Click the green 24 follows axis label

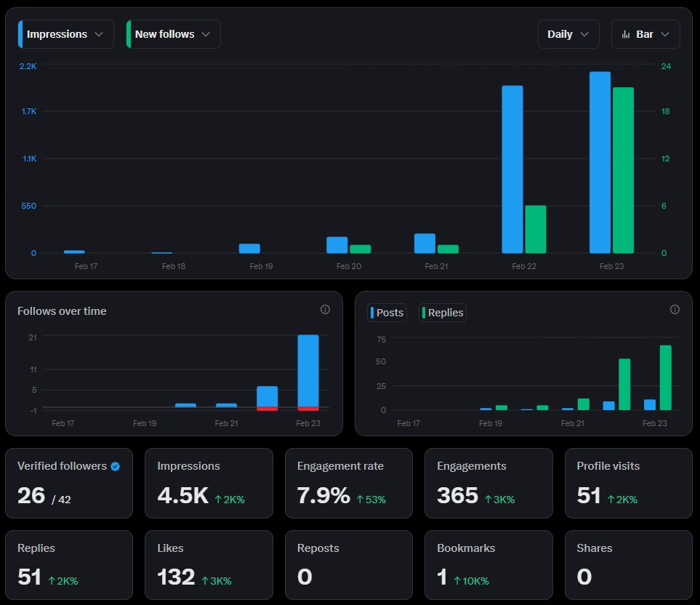click(x=666, y=66)
